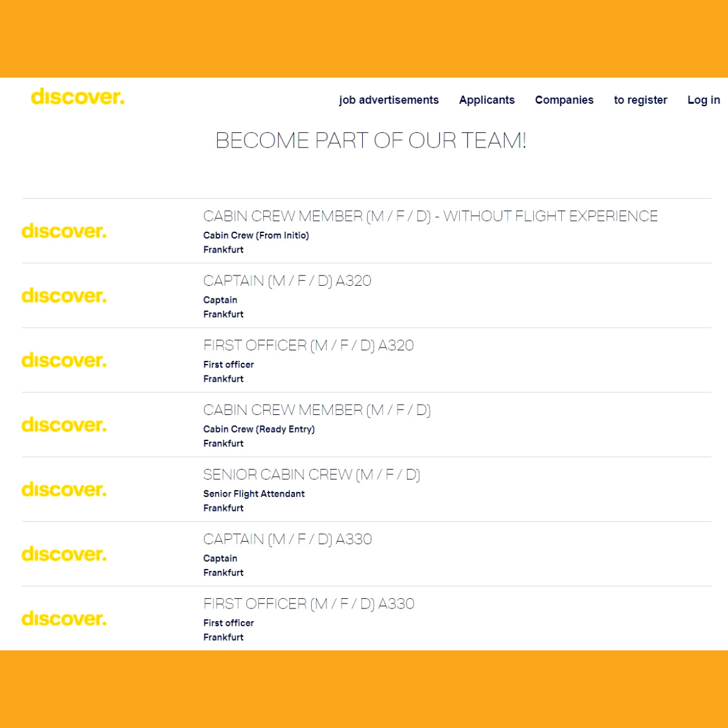Click 'Captain' subtitle under Captain A330
The height and width of the screenshot is (728, 728).
point(220,558)
